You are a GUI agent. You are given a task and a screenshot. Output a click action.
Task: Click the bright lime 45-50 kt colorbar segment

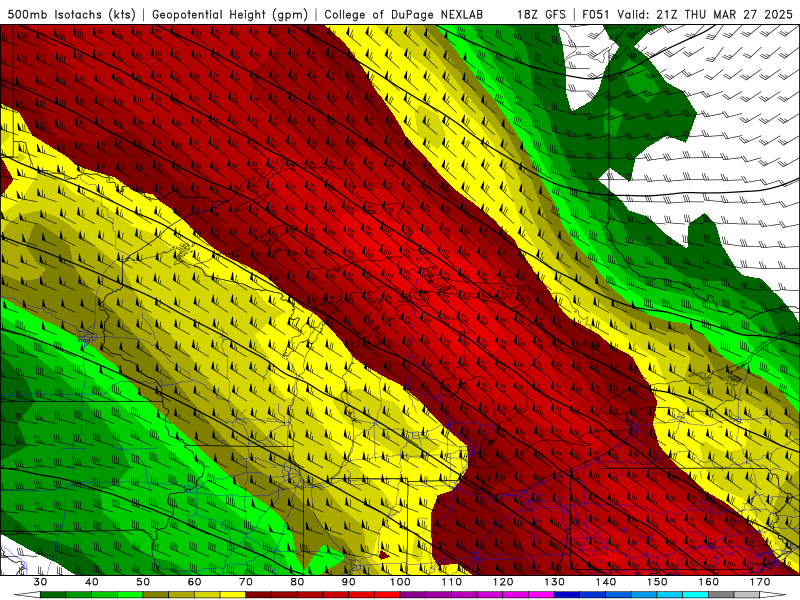coord(130,595)
